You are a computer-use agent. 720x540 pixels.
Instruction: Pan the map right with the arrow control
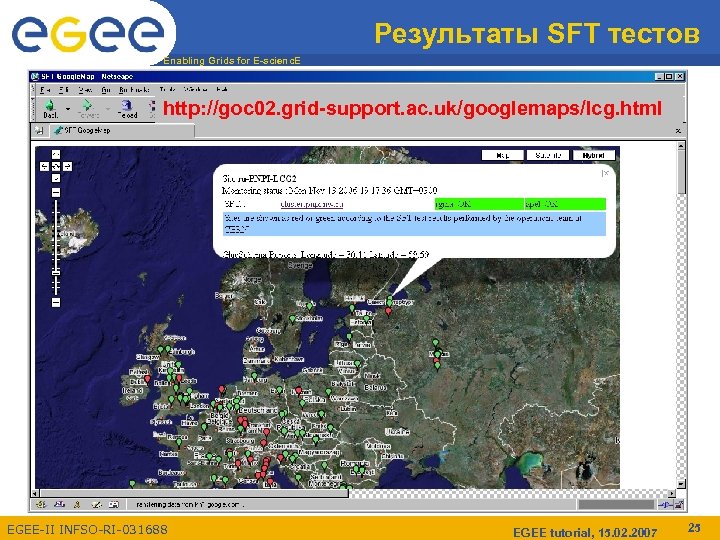coord(68,166)
